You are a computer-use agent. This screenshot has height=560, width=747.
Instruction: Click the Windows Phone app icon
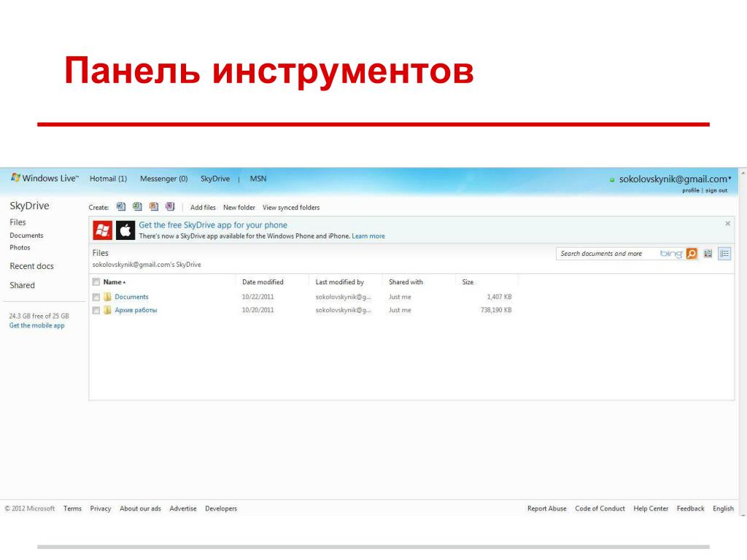[x=102, y=230]
